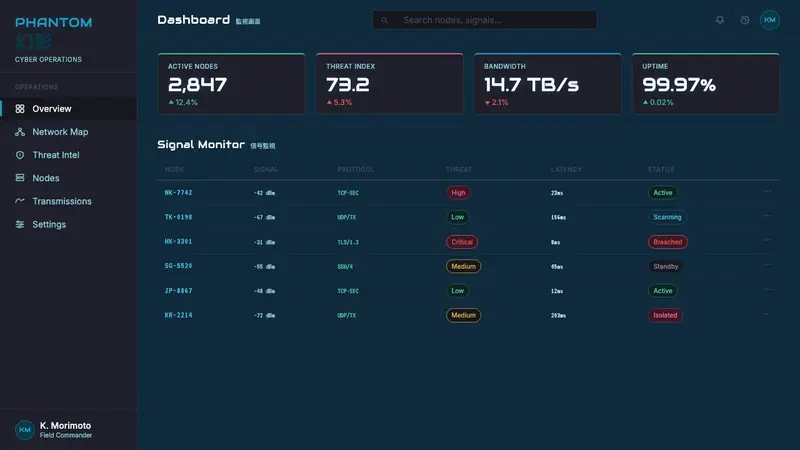The height and width of the screenshot is (450, 800).
Task: Open row options menu for JP-8867
Action: (x=767, y=289)
